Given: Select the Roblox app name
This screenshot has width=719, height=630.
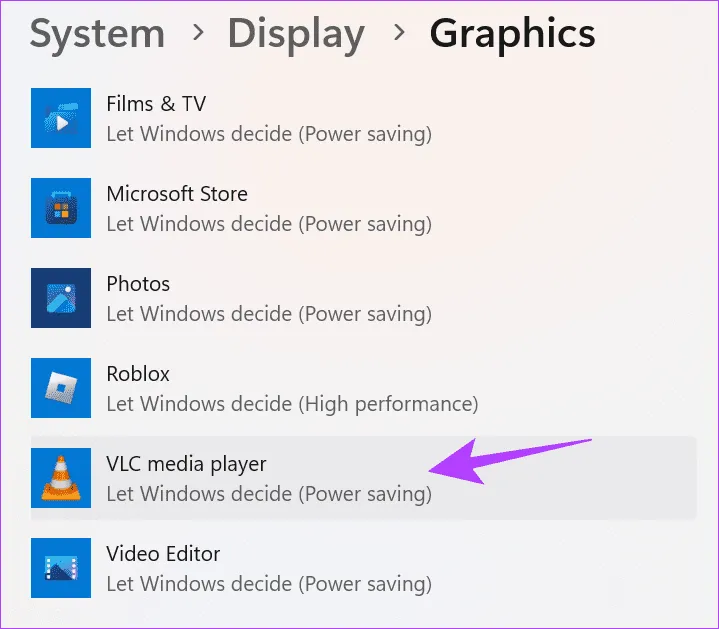Looking at the screenshot, I should click(x=138, y=374).
